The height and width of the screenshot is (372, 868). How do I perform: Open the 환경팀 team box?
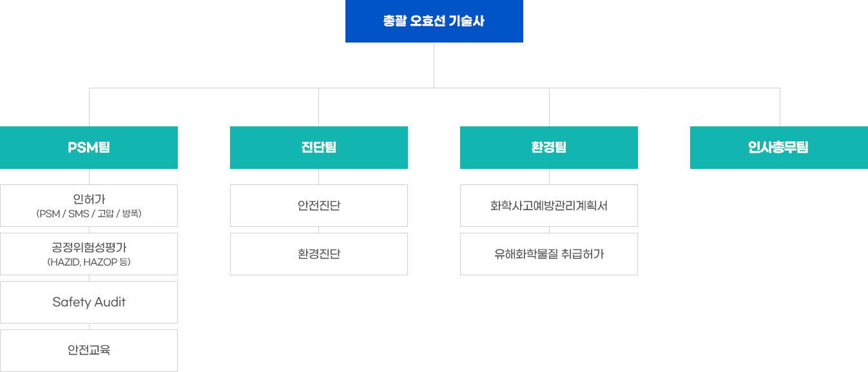pyautogui.click(x=549, y=148)
